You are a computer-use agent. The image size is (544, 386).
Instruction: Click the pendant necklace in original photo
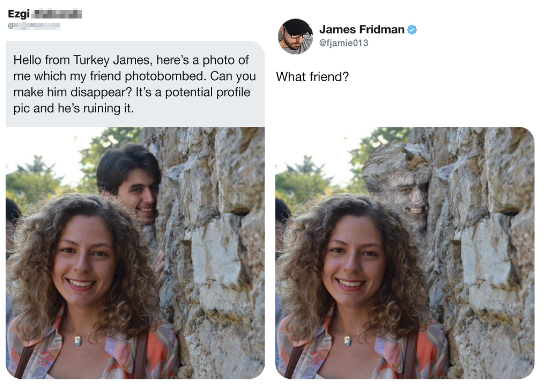78,340
